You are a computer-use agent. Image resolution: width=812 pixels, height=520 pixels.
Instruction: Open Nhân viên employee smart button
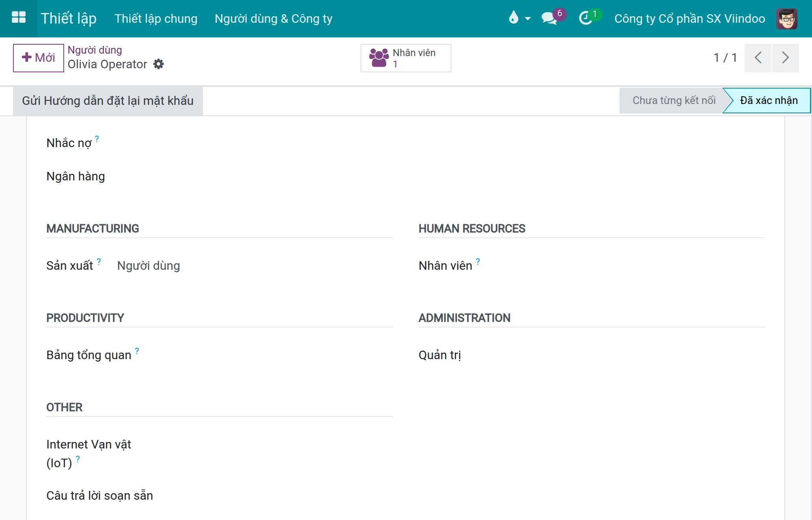pyautogui.click(x=406, y=58)
